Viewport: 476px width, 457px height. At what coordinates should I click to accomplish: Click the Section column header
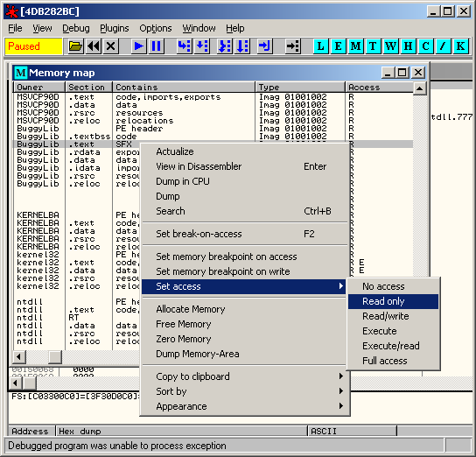coord(88,88)
